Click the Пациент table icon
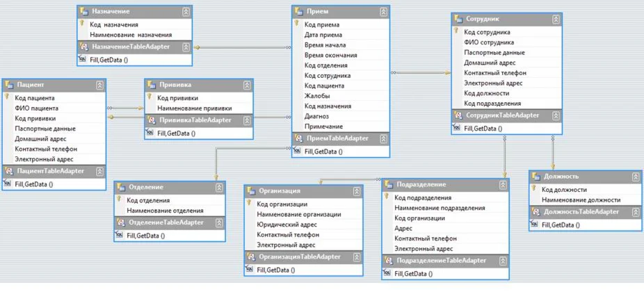The height and width of the screenshot is (292, 644). pos(8,85)
